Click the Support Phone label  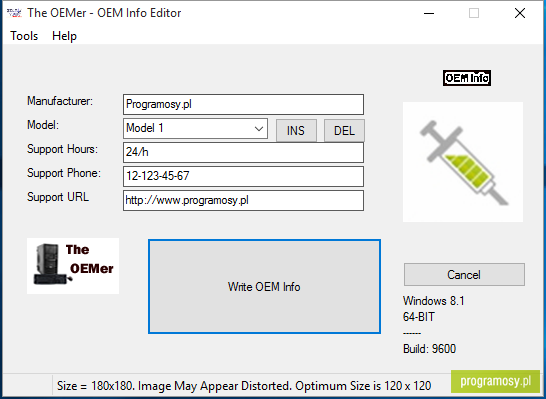tap(64, 173)
